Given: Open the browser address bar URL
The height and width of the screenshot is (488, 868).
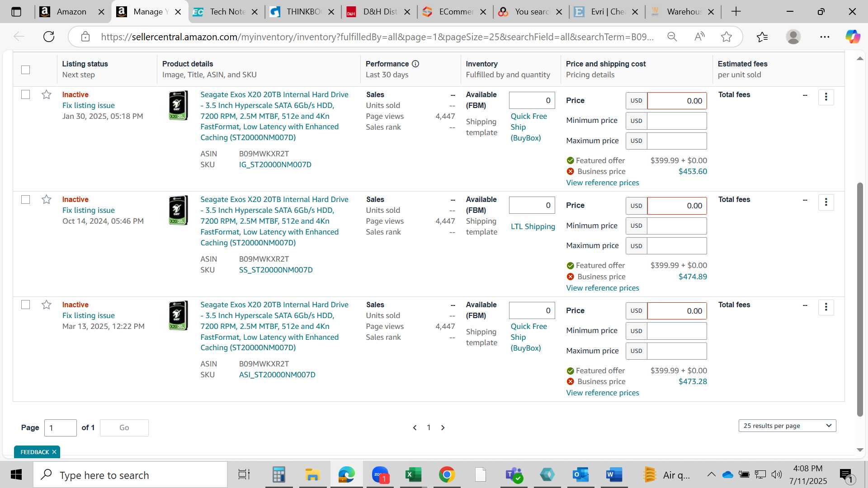Looking at the screenshot, I should 377,37.
